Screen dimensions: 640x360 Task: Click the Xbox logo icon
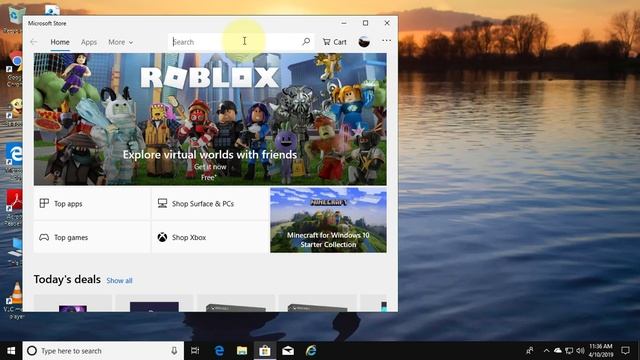coord(162,237)
